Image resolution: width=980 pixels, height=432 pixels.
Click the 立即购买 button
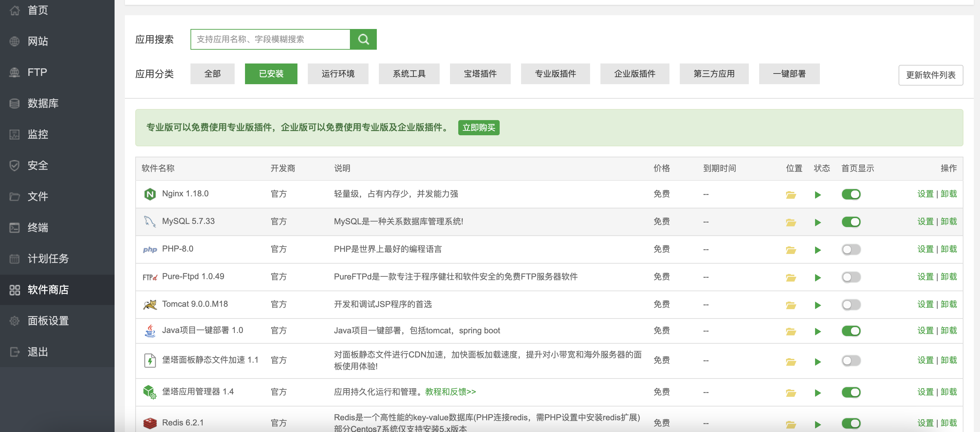click(x=479, y=127)
